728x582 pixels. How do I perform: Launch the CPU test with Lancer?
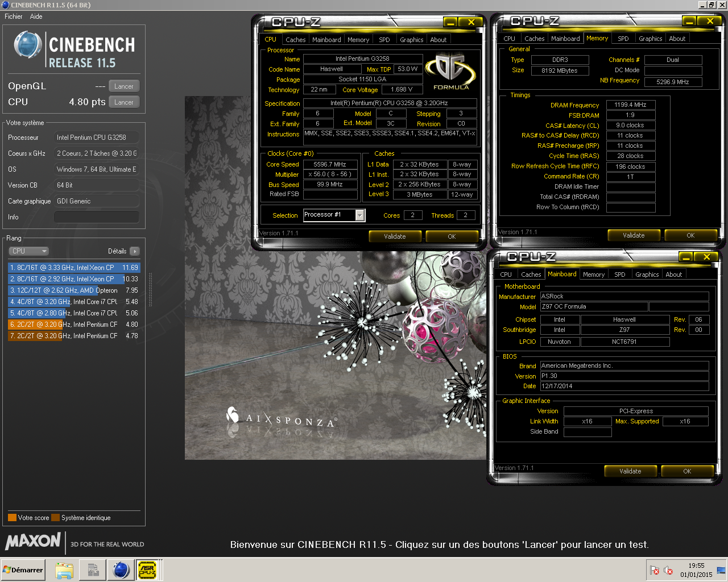[124, 102]
